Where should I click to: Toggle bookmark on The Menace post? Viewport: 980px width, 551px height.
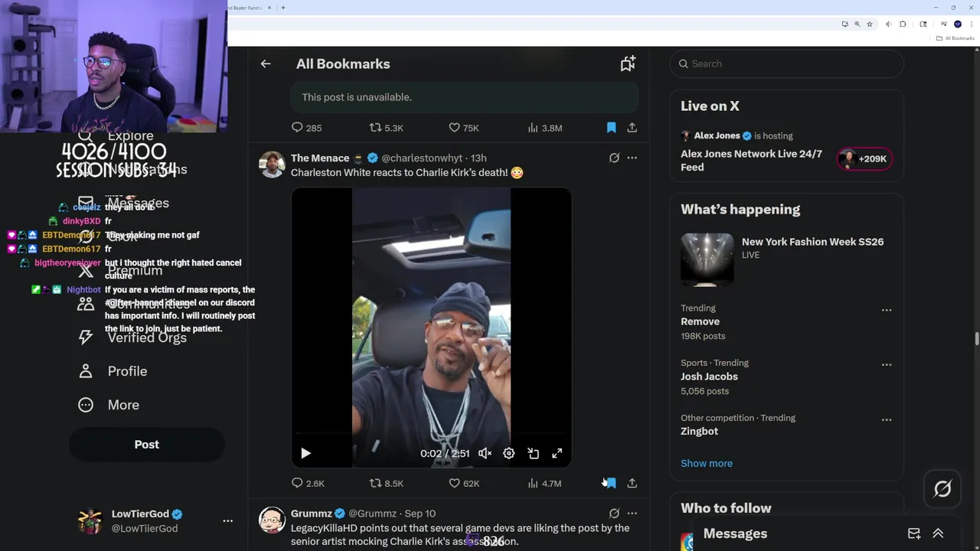(x=611, y=483)
